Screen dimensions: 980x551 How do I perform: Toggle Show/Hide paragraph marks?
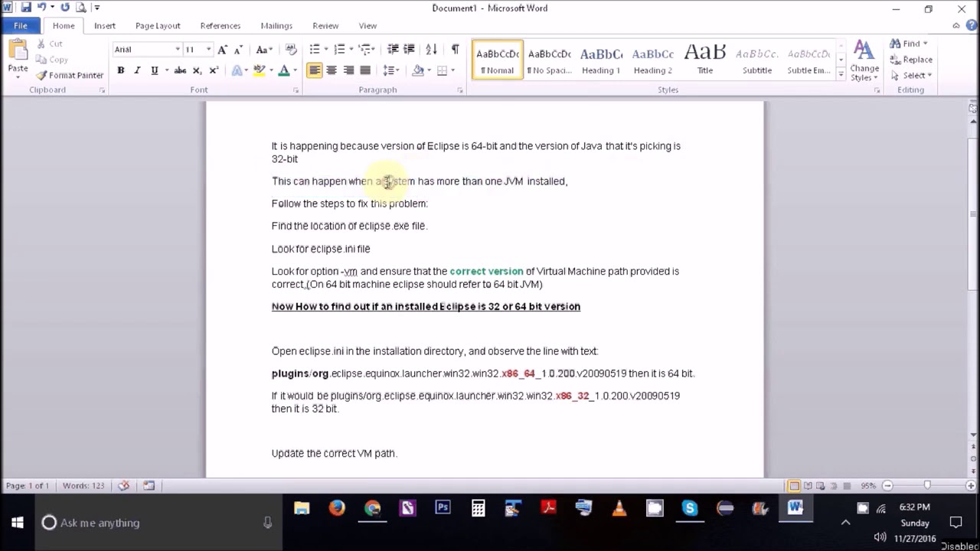click(455, 49)
